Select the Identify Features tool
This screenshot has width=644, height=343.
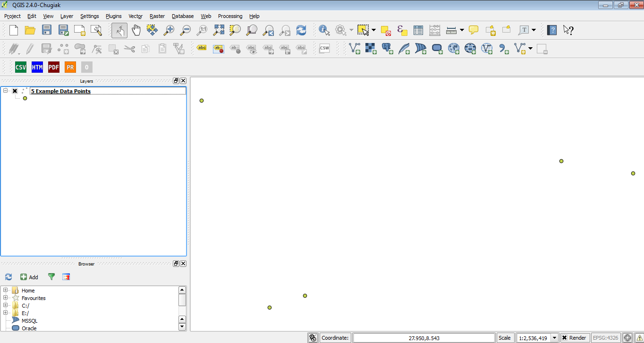point(324,30)
